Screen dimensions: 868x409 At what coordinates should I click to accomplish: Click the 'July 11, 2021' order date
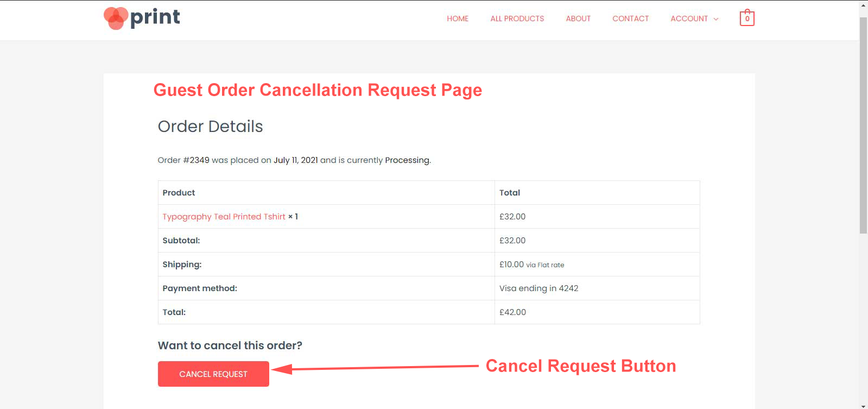(296, 160)
